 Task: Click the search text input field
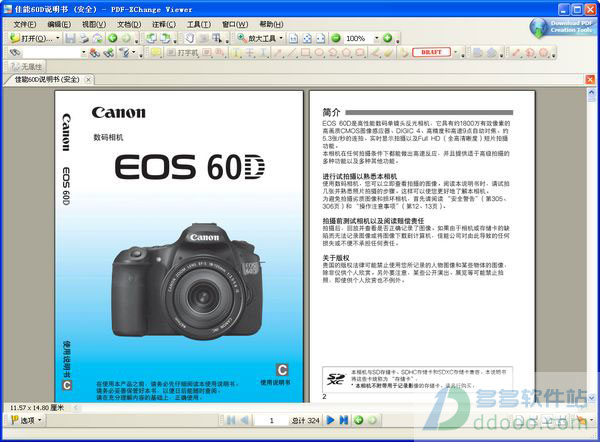[51, 53]
